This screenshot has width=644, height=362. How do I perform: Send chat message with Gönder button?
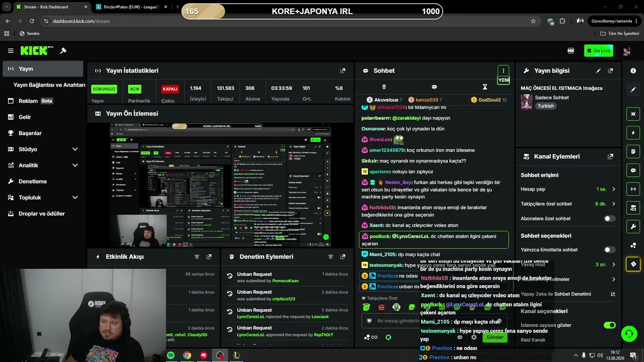point(495,337)
